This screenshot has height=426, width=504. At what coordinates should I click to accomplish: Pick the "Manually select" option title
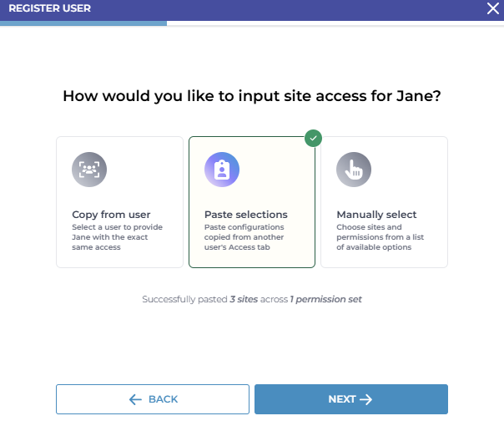[376, 215]
